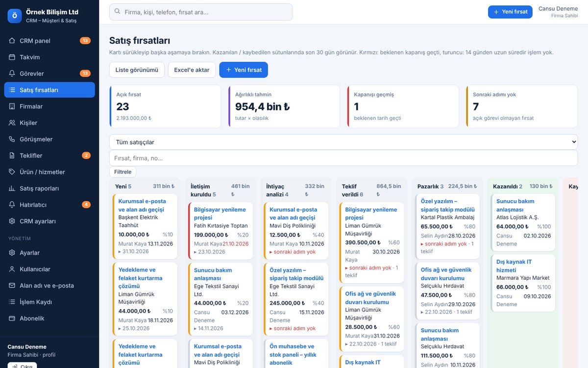Screen dimensions: 588x368
Task: Click the Kazanıldı column header
Action: pos(523,186)
